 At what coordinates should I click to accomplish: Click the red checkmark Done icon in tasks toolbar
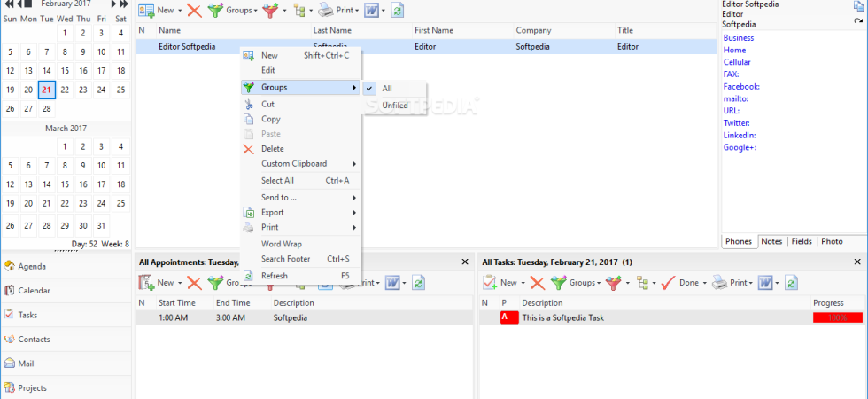(x=669, y=283)
